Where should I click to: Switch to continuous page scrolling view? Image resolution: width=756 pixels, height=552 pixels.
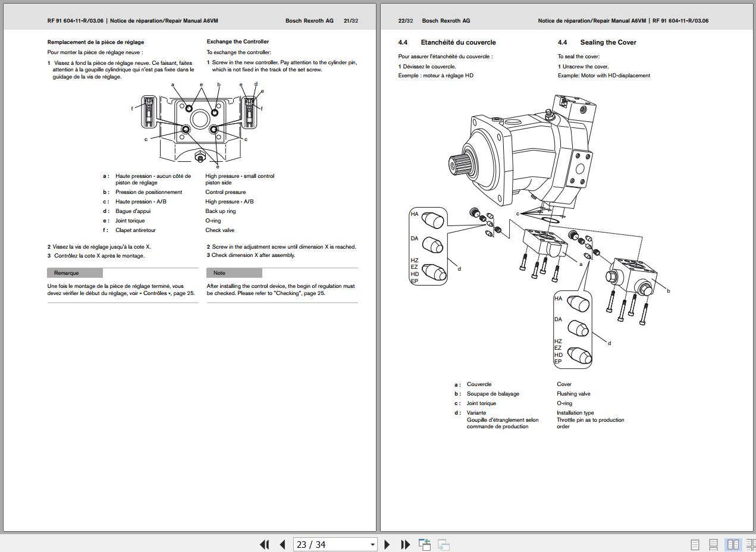click(713, 544)
